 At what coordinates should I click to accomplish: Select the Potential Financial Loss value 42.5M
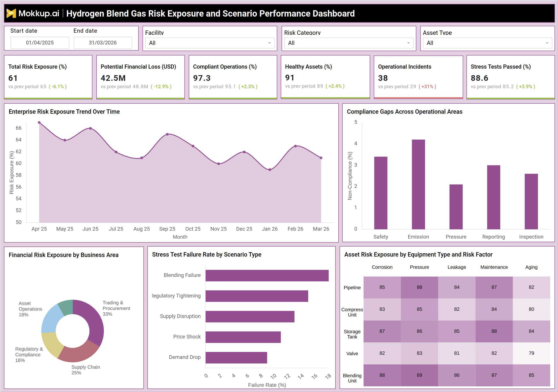tap(113, 78)
